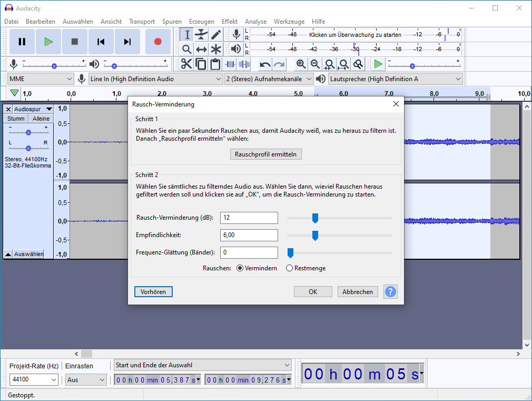Select the Multi-Tool asterisk icon
Viewport: 532px width, 401px height.
pyautogui.click(x=216, y=50)
